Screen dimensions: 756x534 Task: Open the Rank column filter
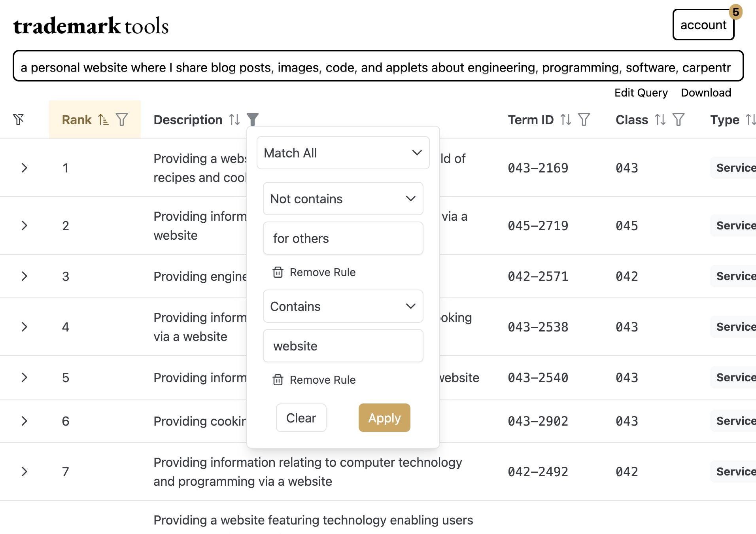[122, 119]
